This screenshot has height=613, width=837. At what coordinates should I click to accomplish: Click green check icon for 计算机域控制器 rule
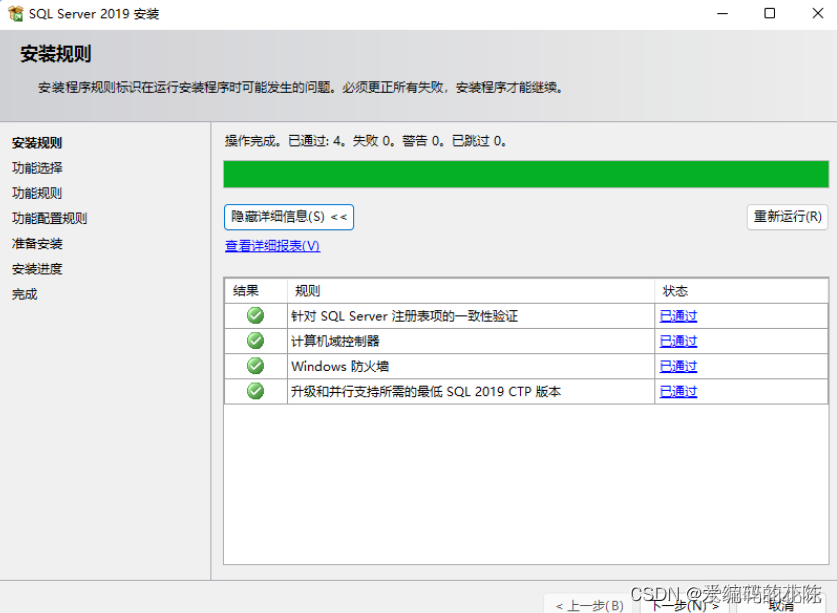tap(255, 341)
